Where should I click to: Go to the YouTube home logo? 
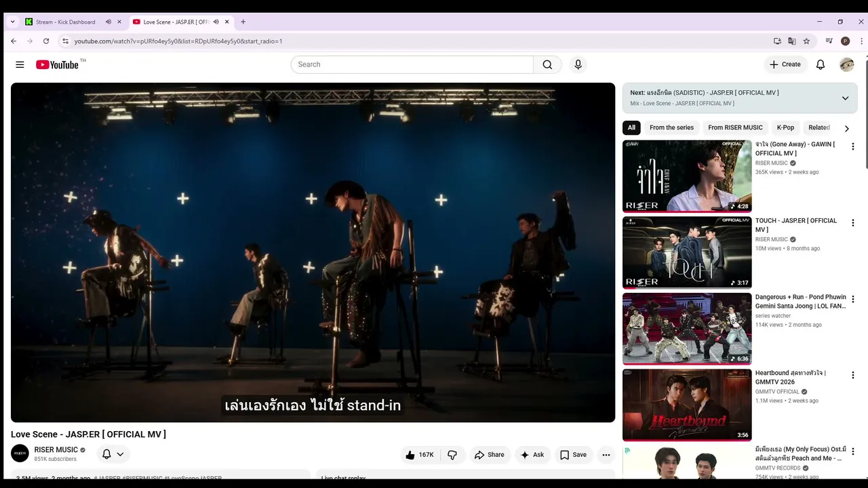pos(58,64)
